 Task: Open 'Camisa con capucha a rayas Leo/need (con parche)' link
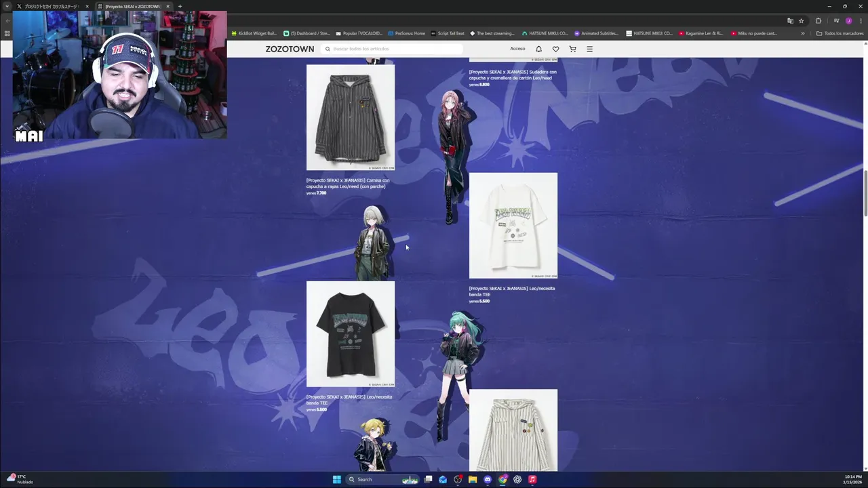coord(348,183)
